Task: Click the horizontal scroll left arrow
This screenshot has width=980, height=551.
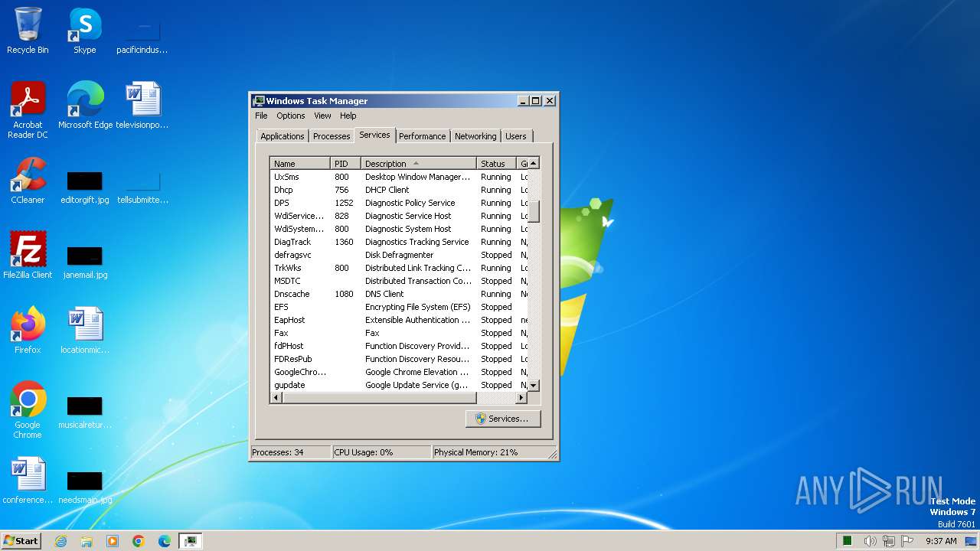Action: pos(276,398)
